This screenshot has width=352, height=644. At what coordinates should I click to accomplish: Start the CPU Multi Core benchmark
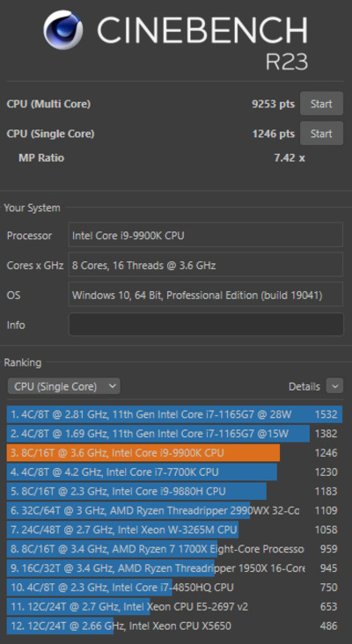tap(321, 104)
